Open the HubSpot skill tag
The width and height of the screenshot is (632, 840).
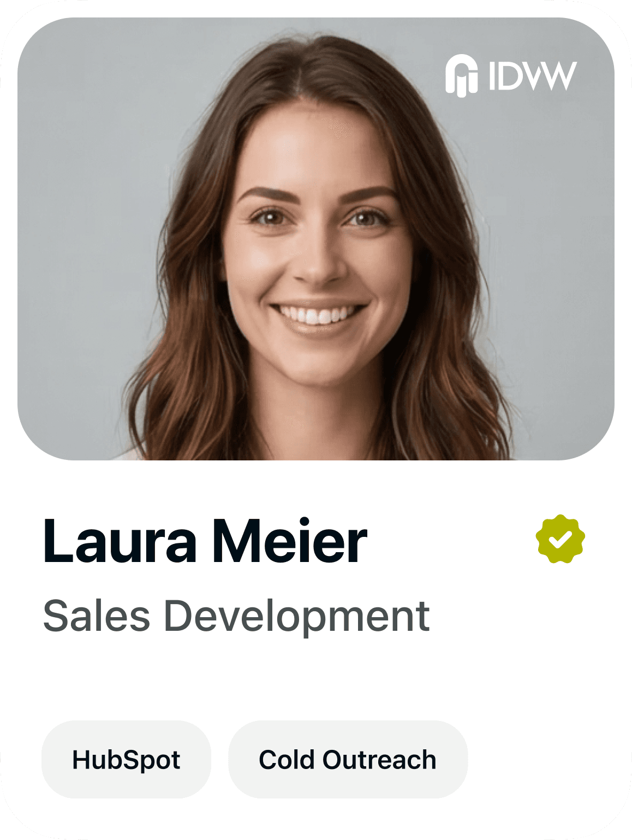pos(126,759)
